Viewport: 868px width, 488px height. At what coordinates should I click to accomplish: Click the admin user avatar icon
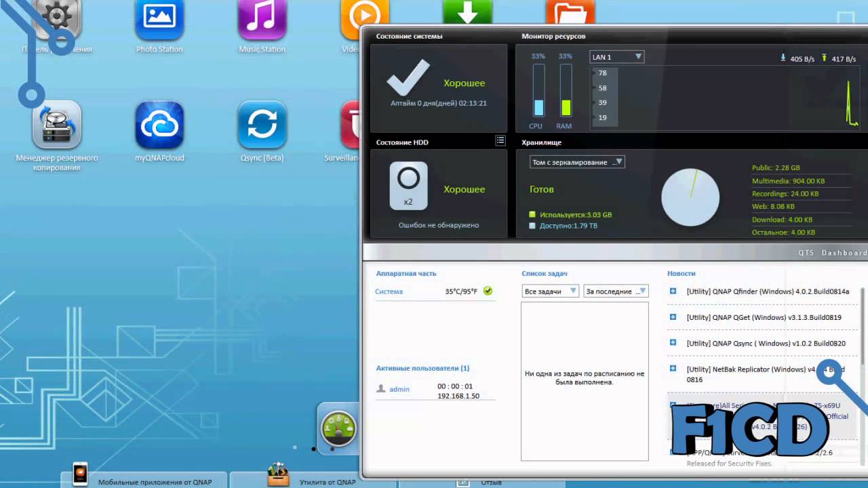380,388
